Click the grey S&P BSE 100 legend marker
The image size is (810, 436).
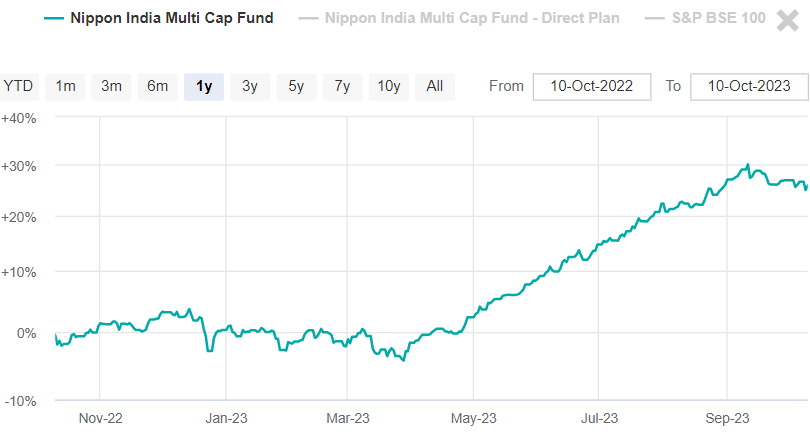(x=656, y=19)
